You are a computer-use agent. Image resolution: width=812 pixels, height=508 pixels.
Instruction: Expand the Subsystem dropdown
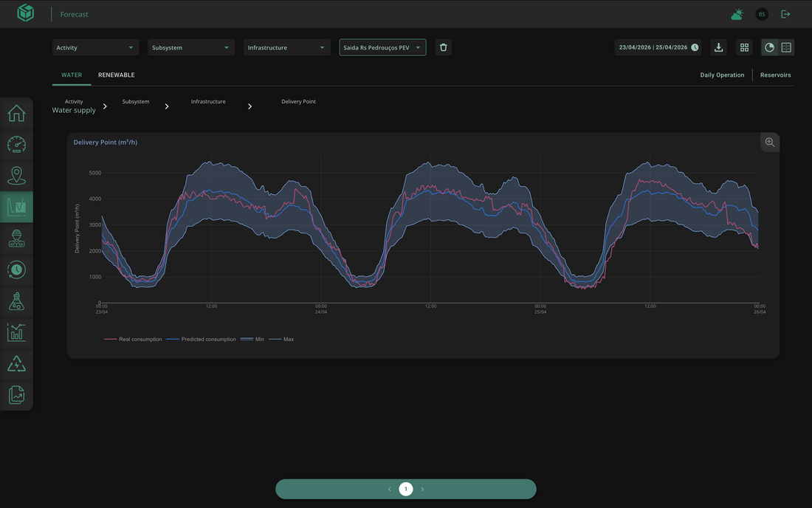pos(191,48)
